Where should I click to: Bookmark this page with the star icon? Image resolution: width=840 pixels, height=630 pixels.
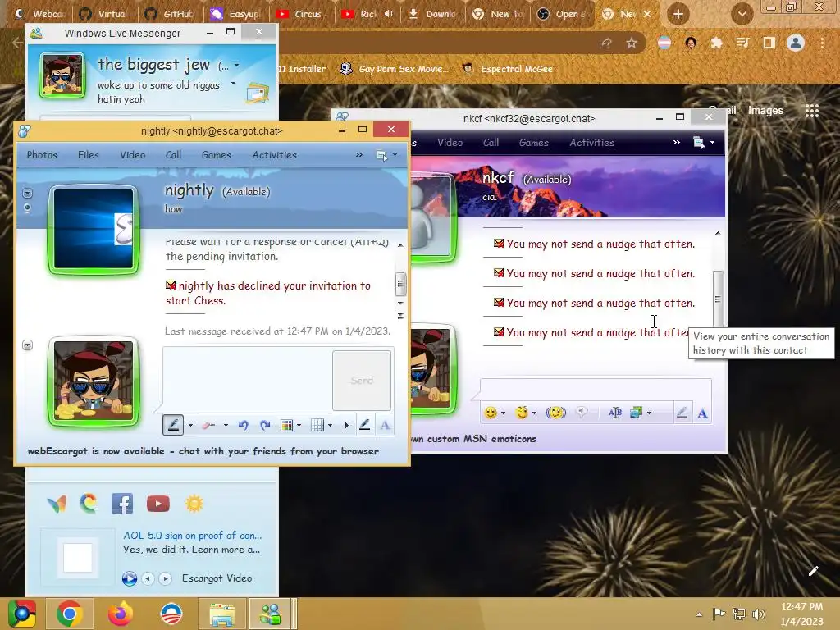pyautogui.click(x=632, y=43)
